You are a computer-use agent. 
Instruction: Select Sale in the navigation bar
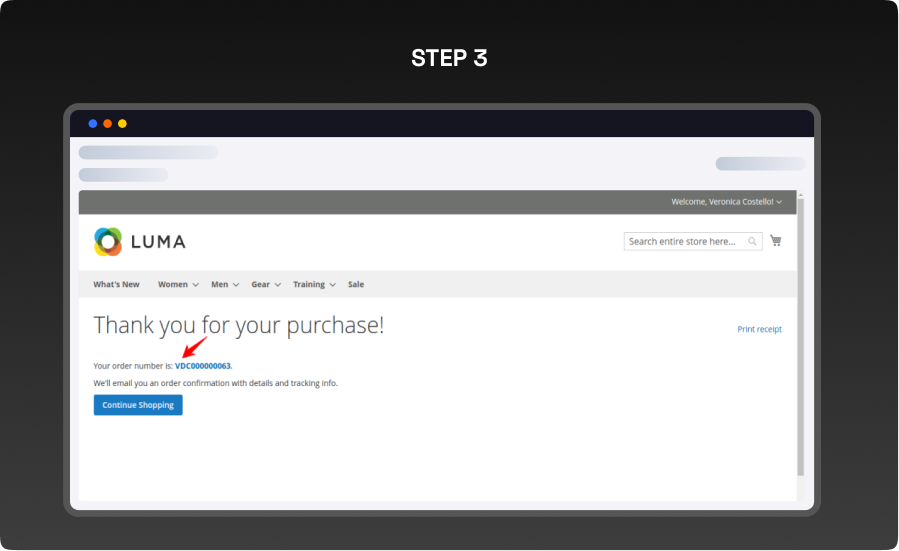click(356, 285)
